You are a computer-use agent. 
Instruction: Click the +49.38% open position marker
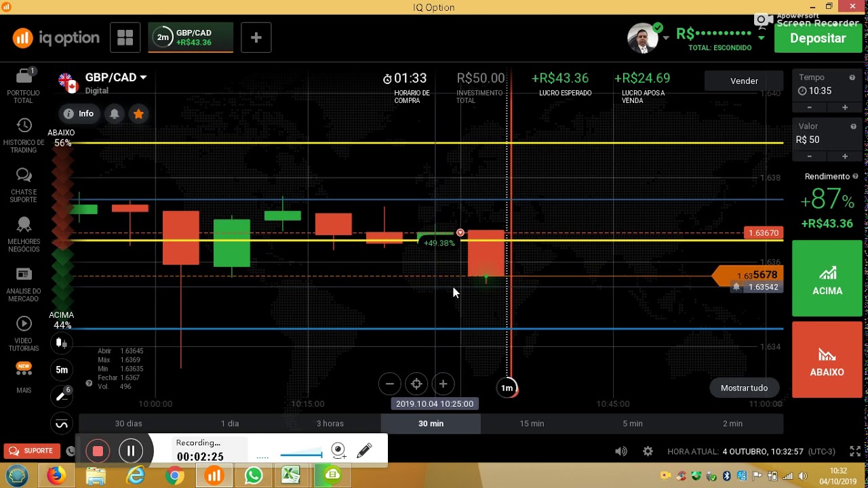coord(439,243)
